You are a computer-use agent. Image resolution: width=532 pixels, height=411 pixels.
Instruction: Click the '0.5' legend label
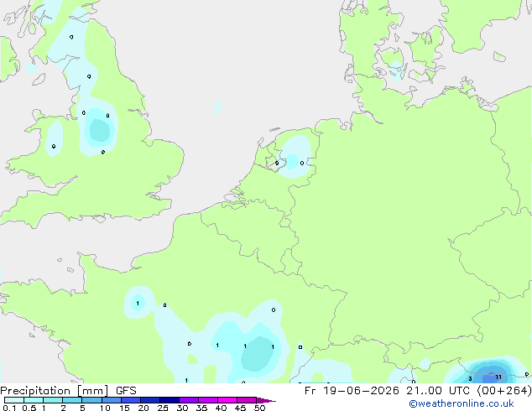tap(29, 408)
